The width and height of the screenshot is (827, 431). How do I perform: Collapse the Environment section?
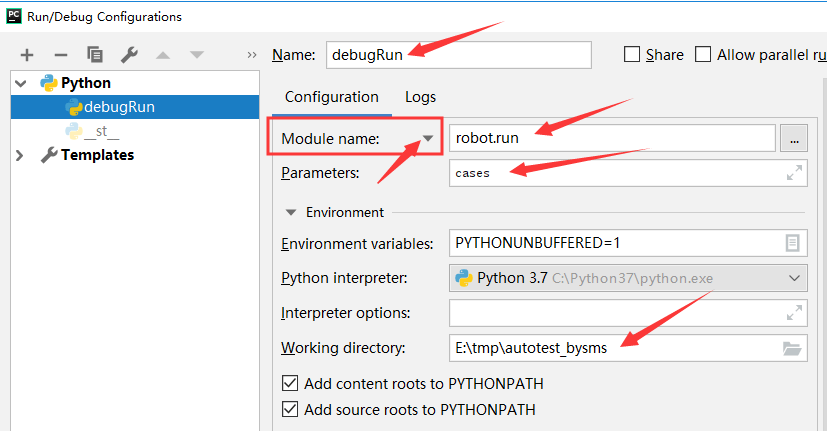291,212
